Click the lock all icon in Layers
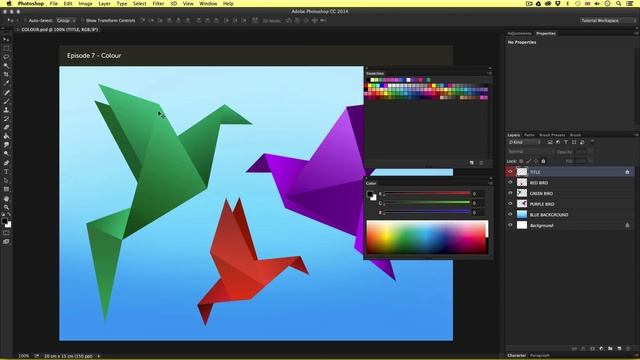This screenshot has width=640, height=360. coord(543,161)
